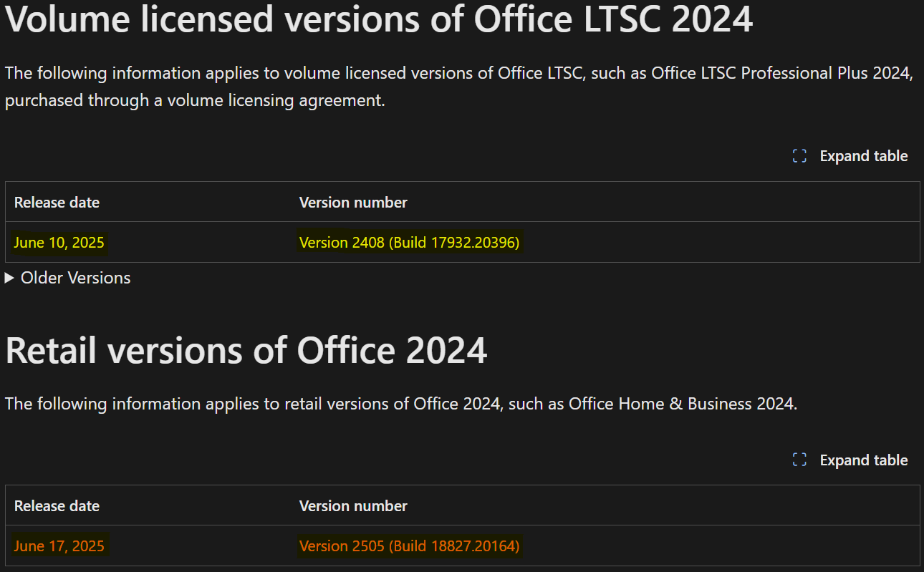
Task: Click the 'Office LTSC Professional Plus 2024' text
Action: [781, 74]
